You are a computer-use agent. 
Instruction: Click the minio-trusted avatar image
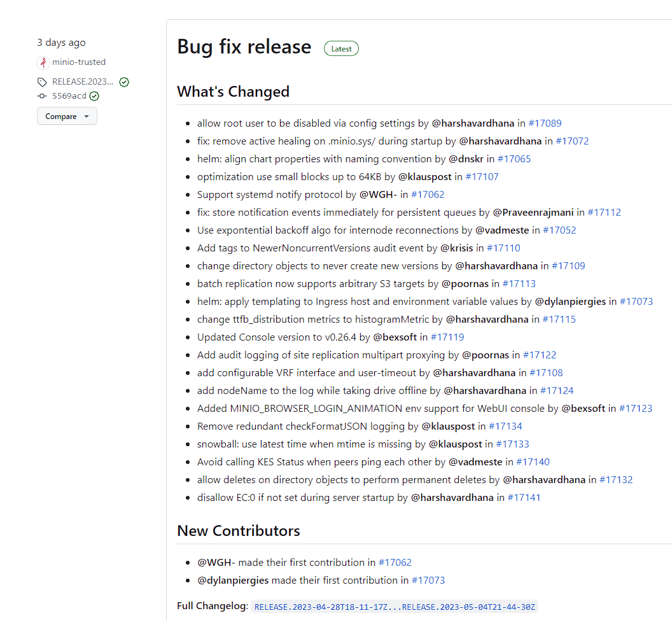click(x=42, y=62)
